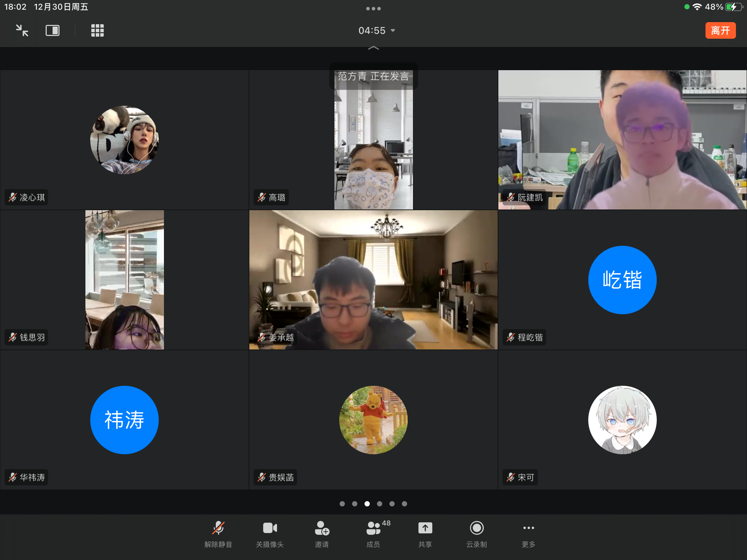Tap the Wi-Fi status icon
The width and height of the screenshot is (747, 560).
pos(697,7)
